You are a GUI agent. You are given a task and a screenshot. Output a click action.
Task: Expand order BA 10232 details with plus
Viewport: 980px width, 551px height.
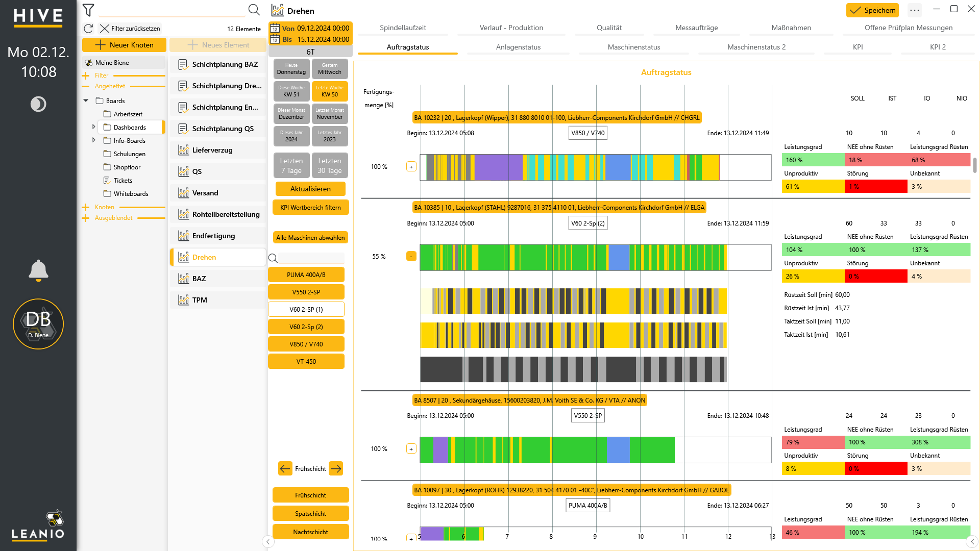click(411, 167)
